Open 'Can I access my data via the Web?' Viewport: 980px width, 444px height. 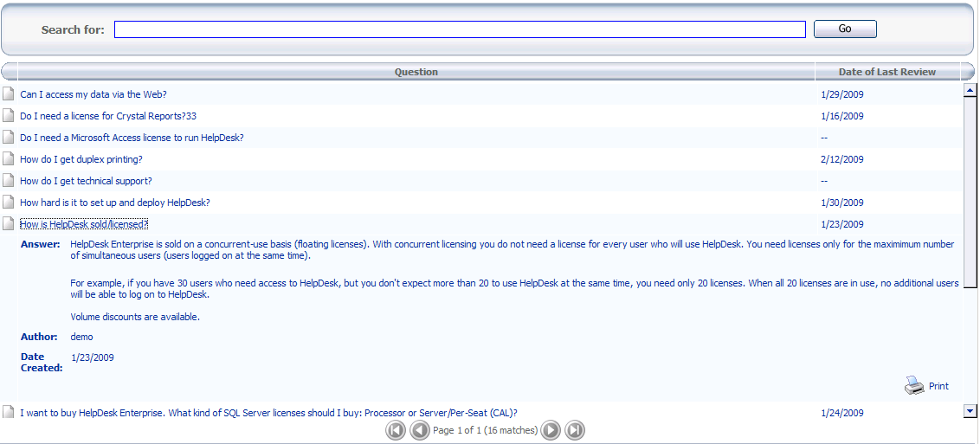93,94
